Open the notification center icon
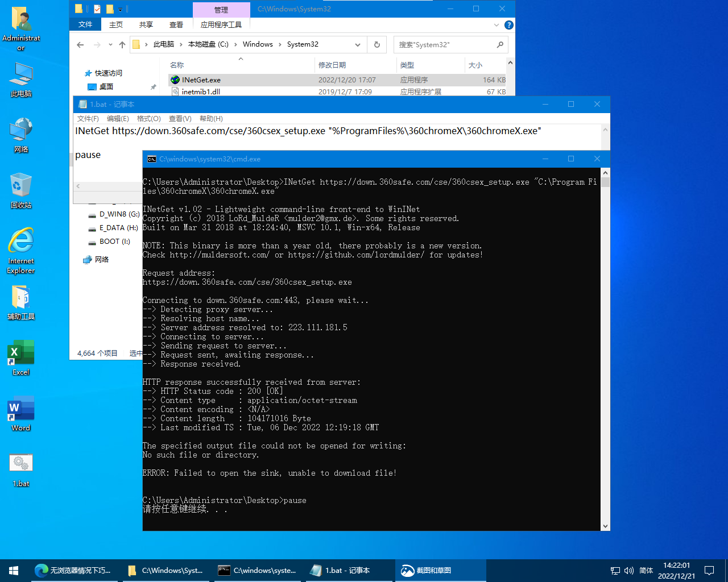 click(x=709, y=571)
